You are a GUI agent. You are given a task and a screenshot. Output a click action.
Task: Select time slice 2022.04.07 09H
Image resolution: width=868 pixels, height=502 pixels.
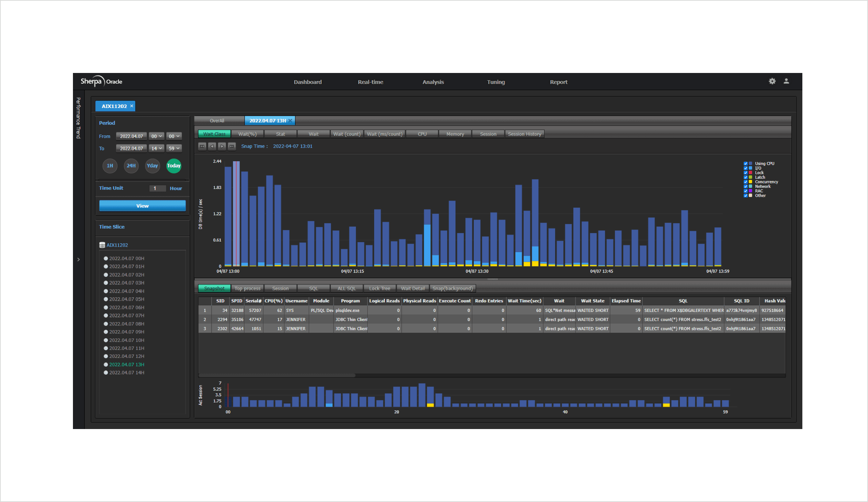[x=127, y=332]
